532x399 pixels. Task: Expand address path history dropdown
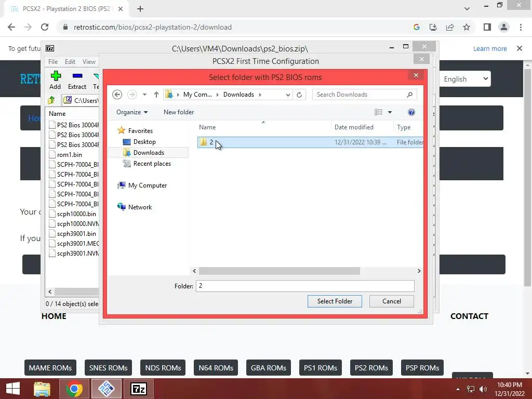coord(288,95)
